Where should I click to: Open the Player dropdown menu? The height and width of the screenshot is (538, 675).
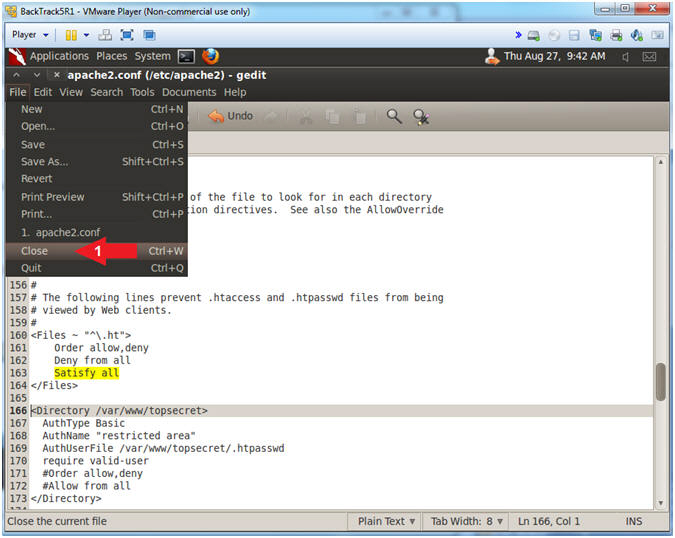30,35
